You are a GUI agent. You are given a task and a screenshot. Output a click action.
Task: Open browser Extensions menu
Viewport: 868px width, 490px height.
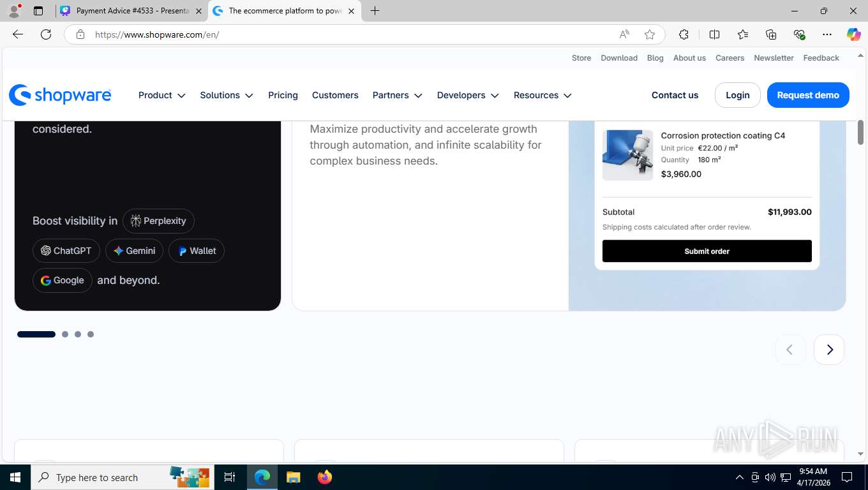(684, 34)
